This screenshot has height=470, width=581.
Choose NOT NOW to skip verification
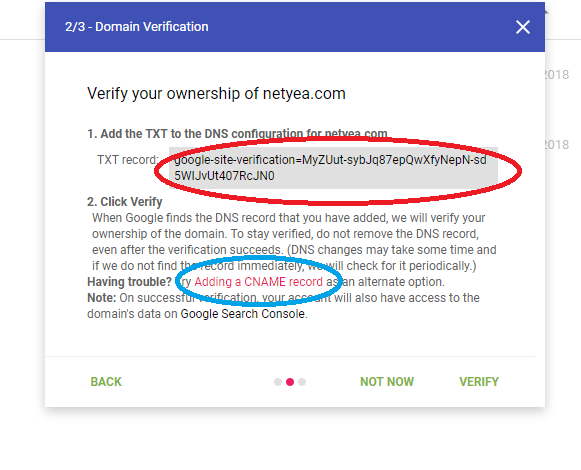click(387, 381)
